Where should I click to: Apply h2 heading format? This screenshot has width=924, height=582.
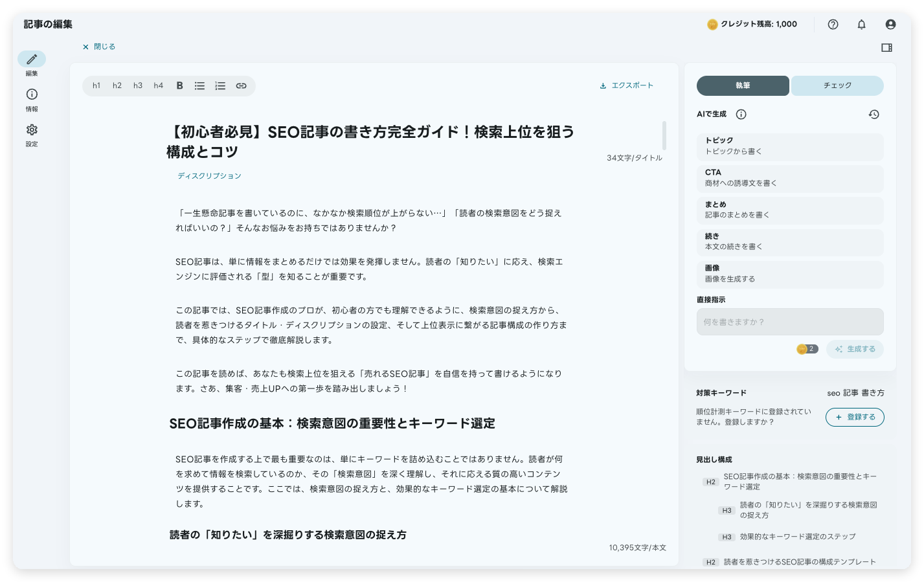pyautogui.click(x=117, y=85)
